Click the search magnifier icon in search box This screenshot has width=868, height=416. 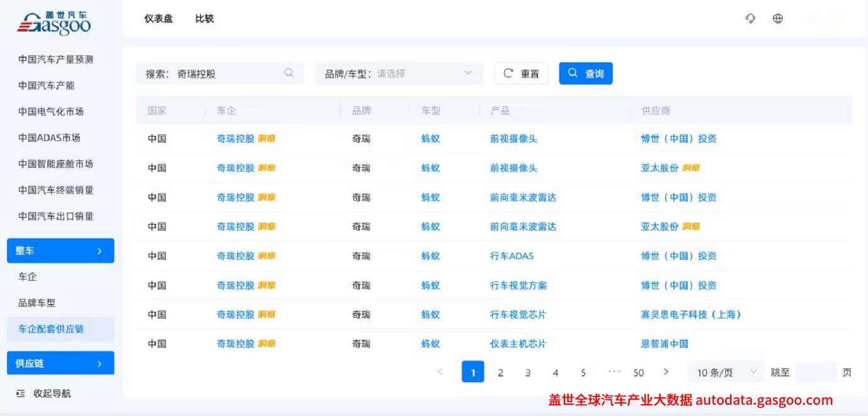click(x=289, y=73)
